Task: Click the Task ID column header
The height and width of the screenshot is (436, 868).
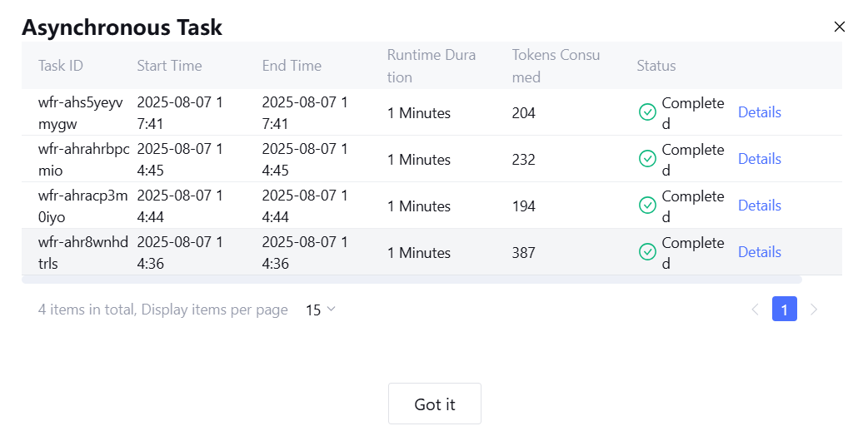Action: pyautogui.click(x=61, y=66)
